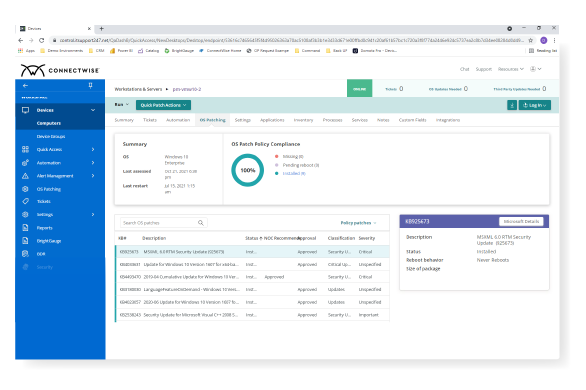Switch to the Applications tab
Image resolution: width=586 pixels, height=390 pixels.
tap(272, 120)
